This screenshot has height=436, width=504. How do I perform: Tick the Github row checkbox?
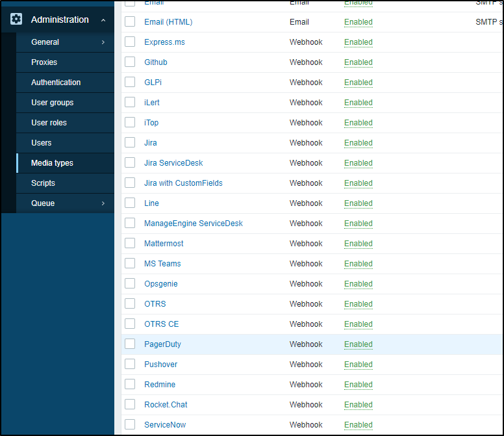(x=130, y=62)
